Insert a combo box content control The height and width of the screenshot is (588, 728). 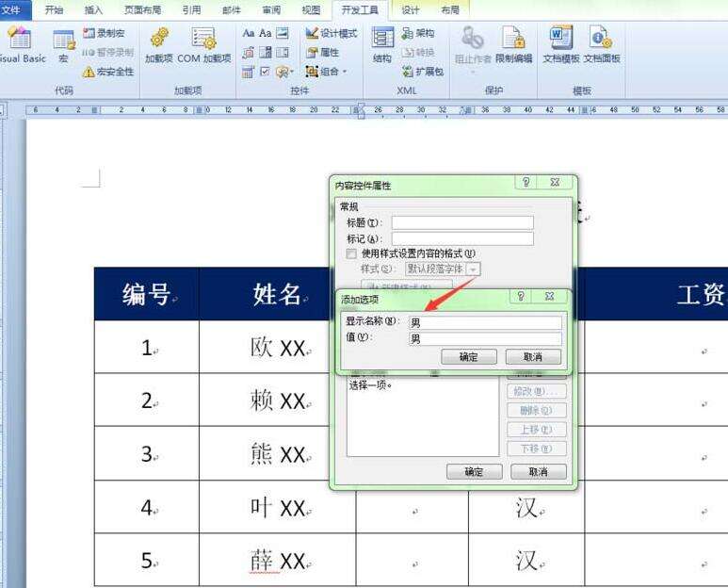pos(265,53)
